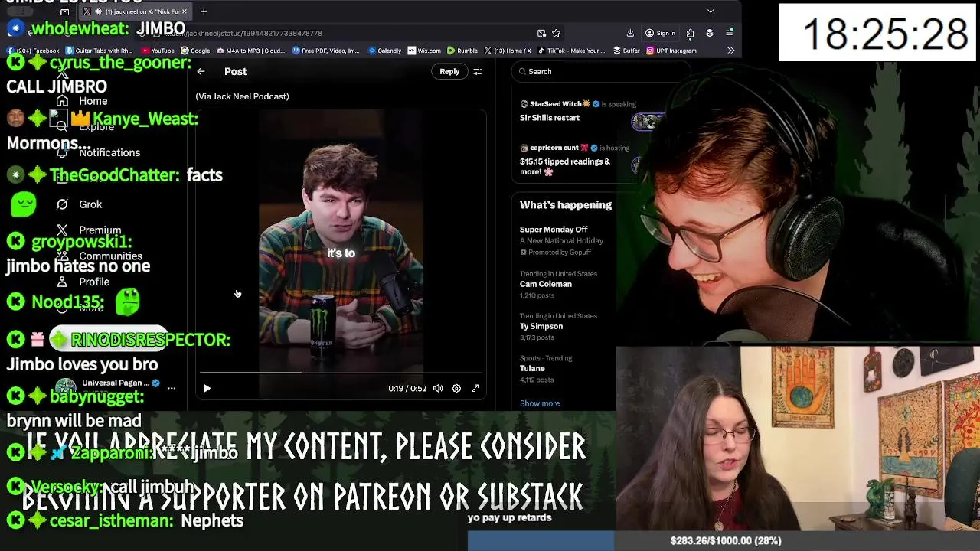
Task: Open a new browser tab
Action: point(204,11)
